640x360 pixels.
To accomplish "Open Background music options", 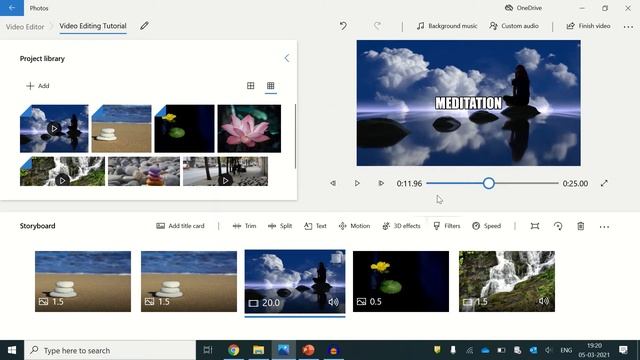I will point(447,26).
